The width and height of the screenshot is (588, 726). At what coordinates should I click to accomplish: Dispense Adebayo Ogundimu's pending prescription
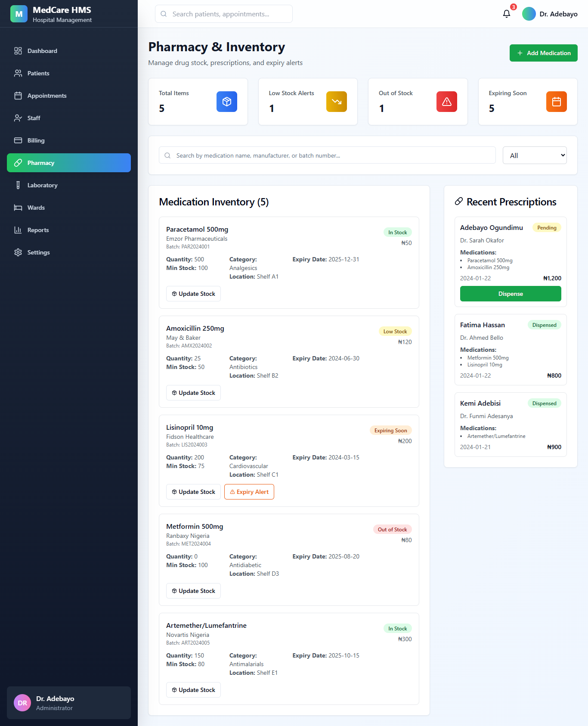click(510, 294)
